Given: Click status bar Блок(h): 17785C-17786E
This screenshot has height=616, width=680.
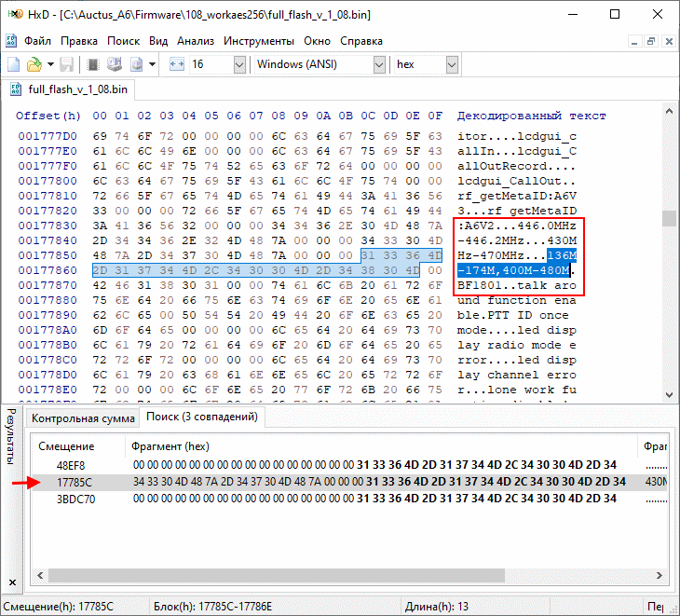Looking at the screenshot, I should click(x=212, y=607).
